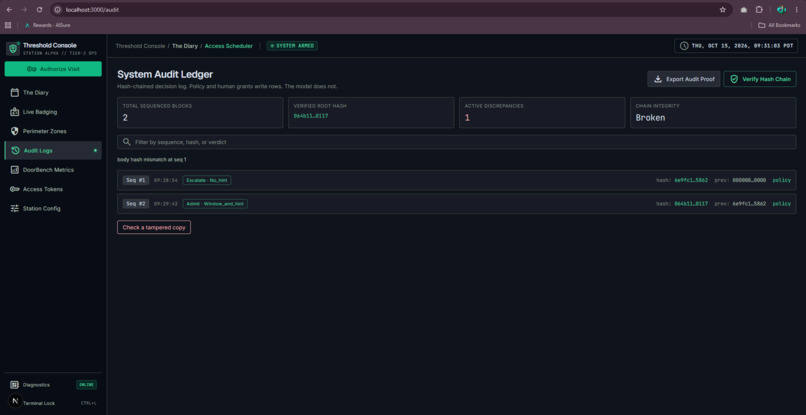Open the All Bookmarks folder

click(779, 25)
